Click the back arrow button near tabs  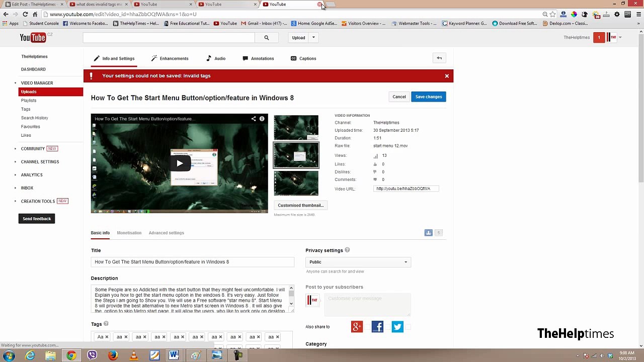coord(439,58)
